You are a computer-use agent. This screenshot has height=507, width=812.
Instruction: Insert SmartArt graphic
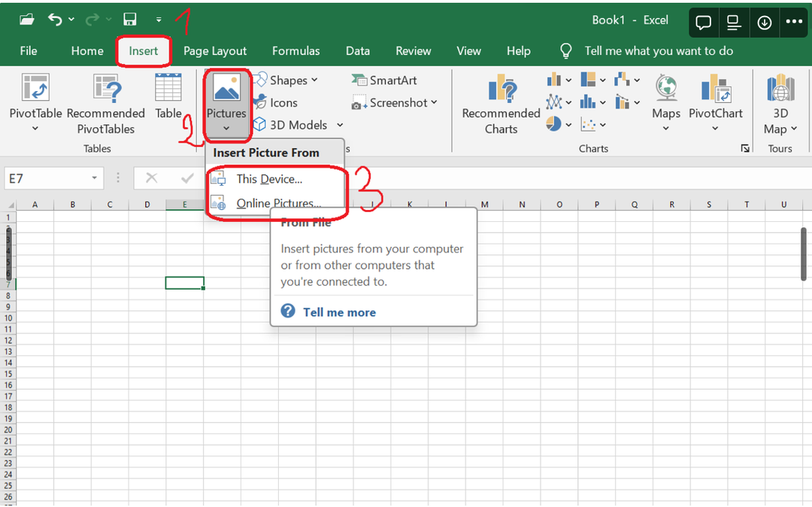(x=384, y=80)
